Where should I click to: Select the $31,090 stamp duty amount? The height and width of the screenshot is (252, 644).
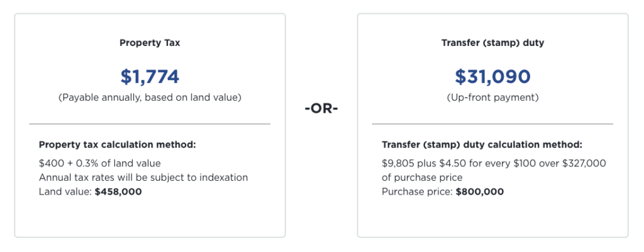tap(492, 77)
